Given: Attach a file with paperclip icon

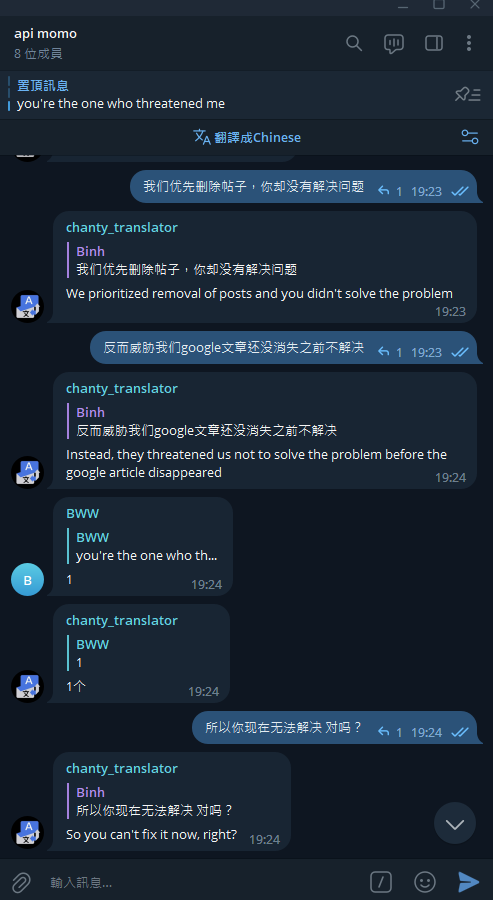Looking at the screenshot, I should point(21,882).
